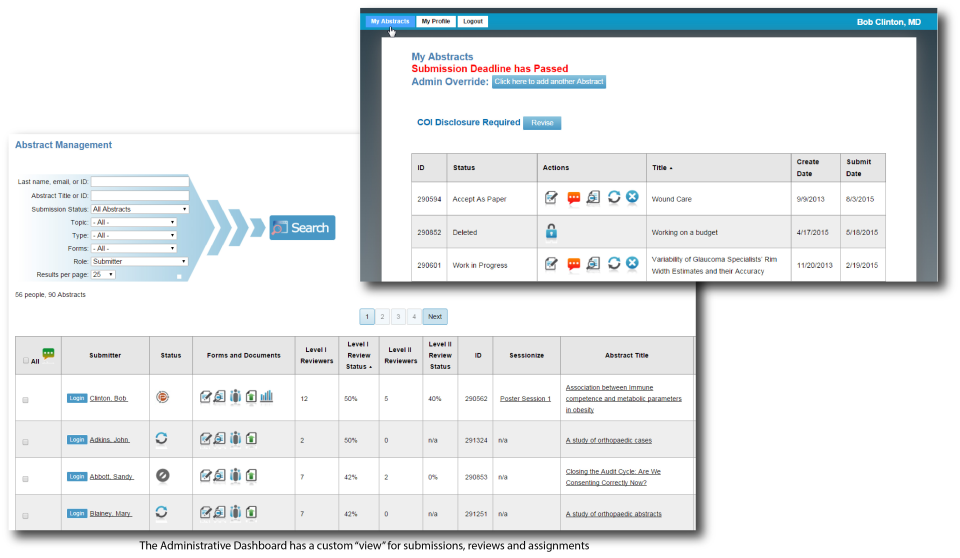Click the edit icon for abstract 290594

point(551,197)
